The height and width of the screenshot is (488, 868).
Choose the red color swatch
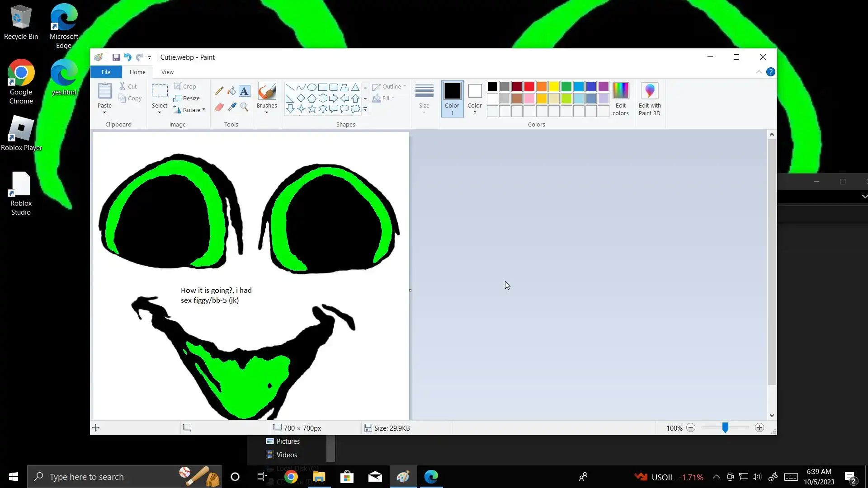tap(529, 86)
